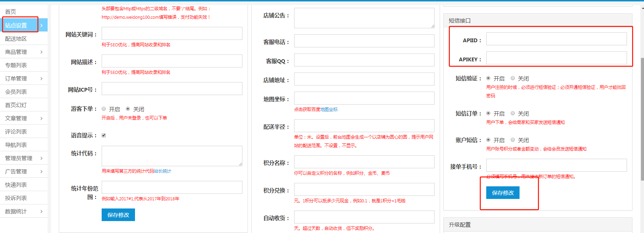Expand the 订单管理 submenu arrow
Screen dimensions: 644x233
click(x=41, y=79)
